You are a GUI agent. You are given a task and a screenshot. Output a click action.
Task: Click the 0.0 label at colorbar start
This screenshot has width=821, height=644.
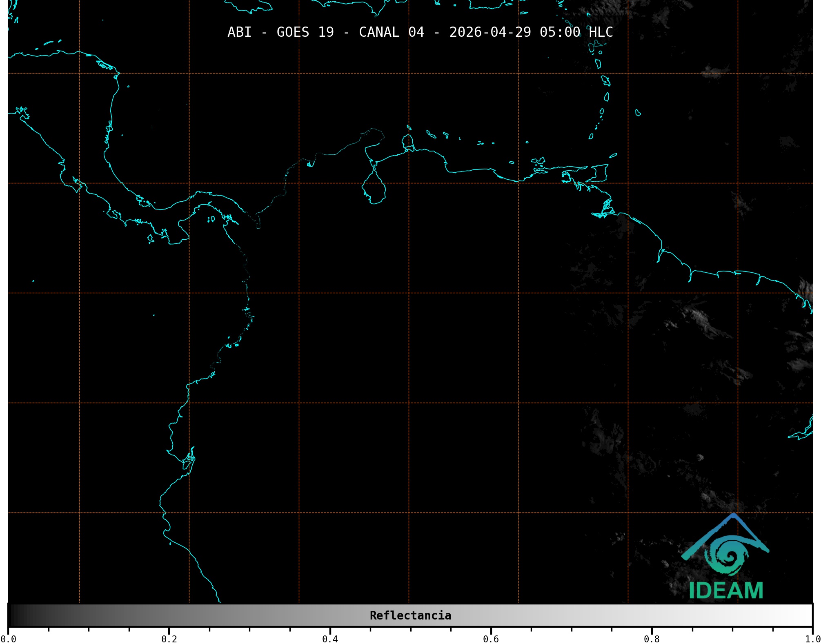[x=8, y=639]
